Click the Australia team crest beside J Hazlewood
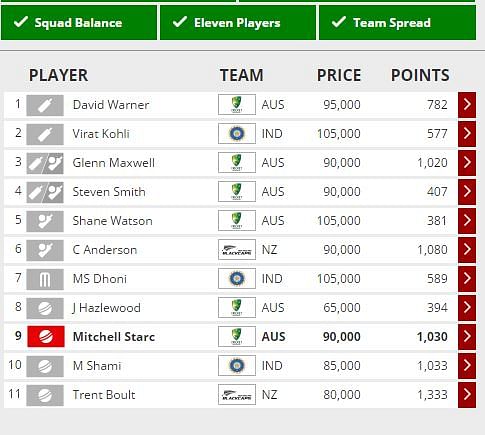 [237, 308]
